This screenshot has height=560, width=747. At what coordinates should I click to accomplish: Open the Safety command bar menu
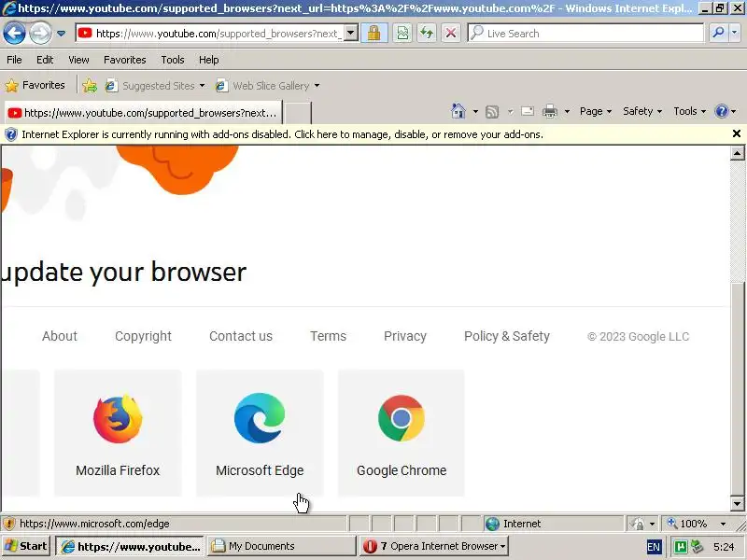pos(642,111)
